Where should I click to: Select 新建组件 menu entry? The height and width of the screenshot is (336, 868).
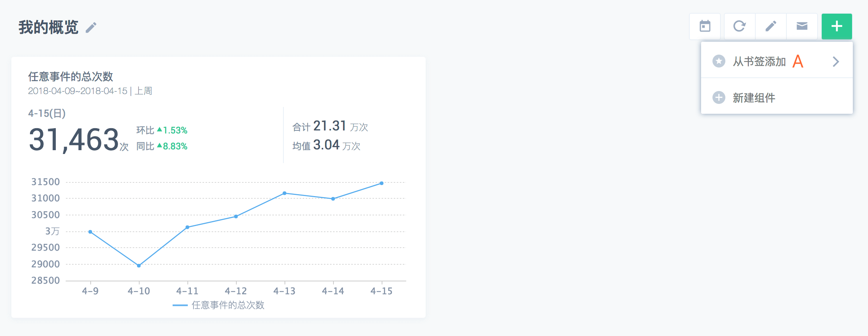tap(754, 98)
